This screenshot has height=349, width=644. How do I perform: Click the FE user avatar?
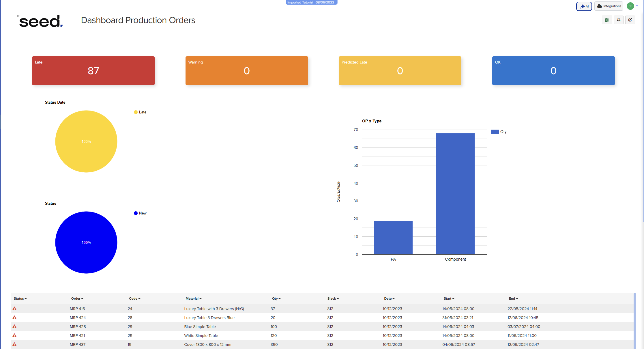coord(630,6)
